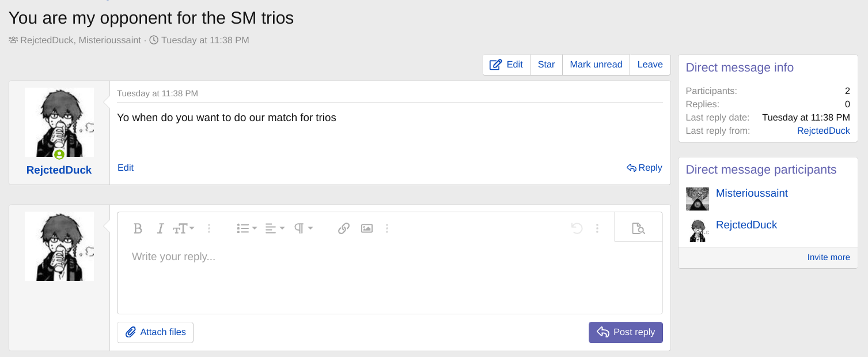Image resolution: width=868 pixels, height=357 pixels.
Task: Star this direct message
Action: (546, 65)
